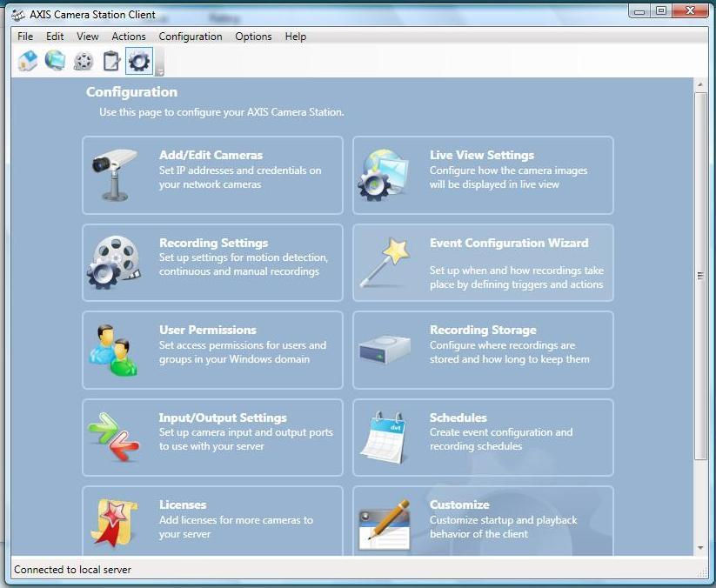Click the Input/Output arrows icon
The height and width of the screenshot is (588, 716).
pos(114,437)
